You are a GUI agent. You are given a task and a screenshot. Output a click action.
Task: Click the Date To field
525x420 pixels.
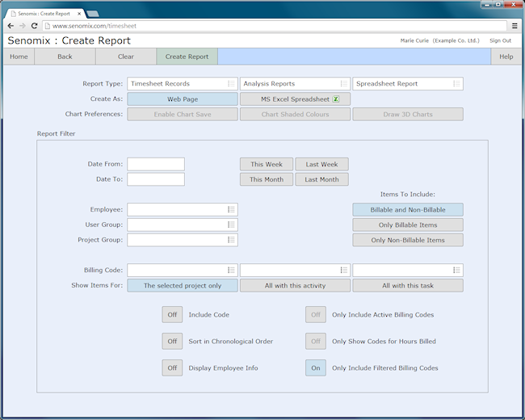tap(156, 179)
